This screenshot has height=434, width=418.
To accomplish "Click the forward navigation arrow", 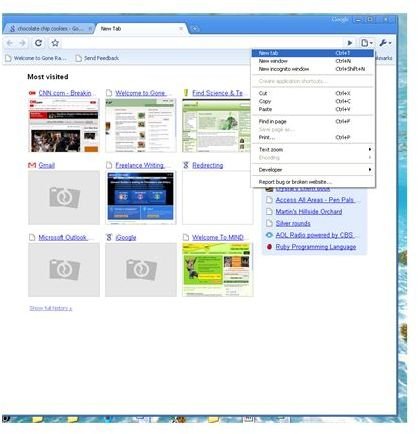I will pyautogui.click(x=22, y=43).
